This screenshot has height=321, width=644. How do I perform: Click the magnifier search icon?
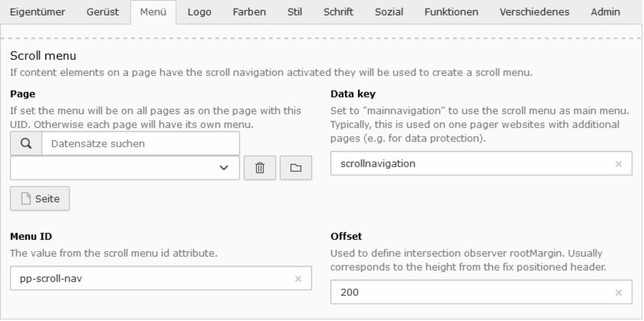[26, 144]
